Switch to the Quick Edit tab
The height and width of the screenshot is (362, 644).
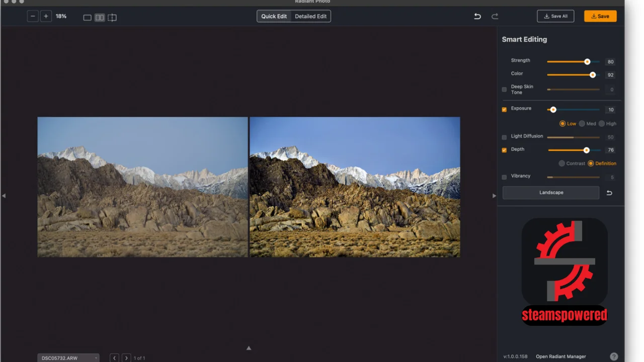click(x=274, y=16)
